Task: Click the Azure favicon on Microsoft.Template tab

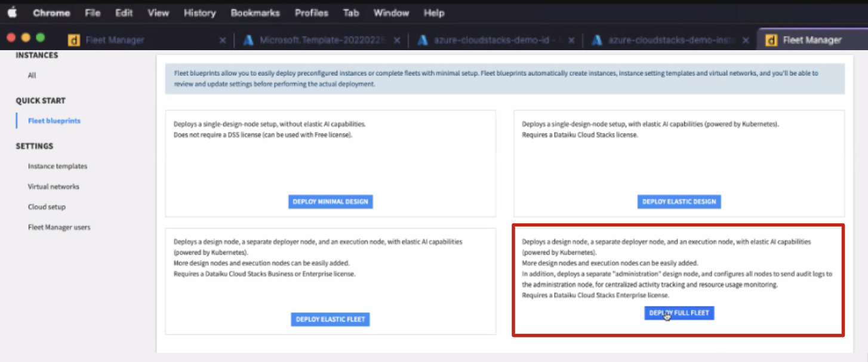Action: [249, 40]
